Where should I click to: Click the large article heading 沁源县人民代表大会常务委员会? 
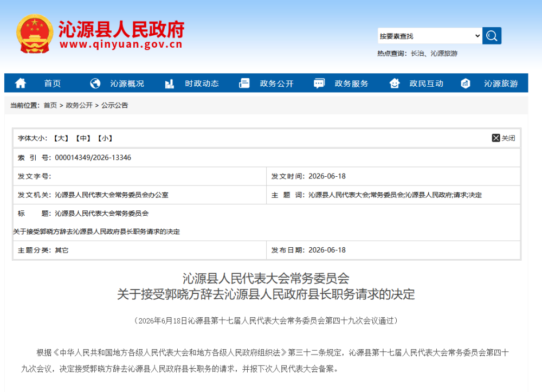[x=266, y=278]
